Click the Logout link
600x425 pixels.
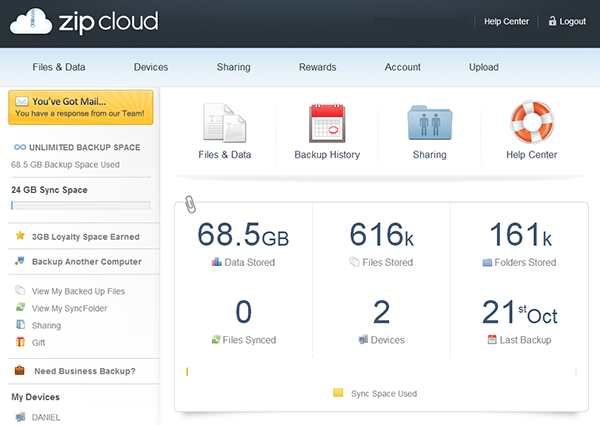click(572, 21)
